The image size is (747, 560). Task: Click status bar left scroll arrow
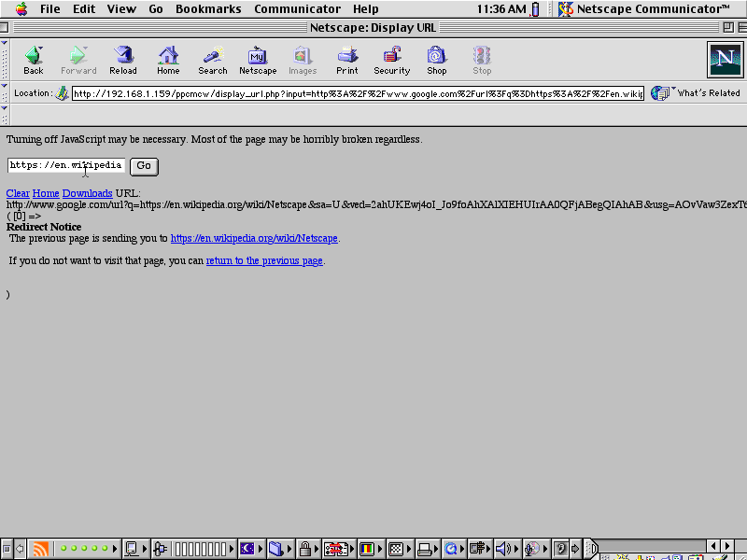(713, 546)
